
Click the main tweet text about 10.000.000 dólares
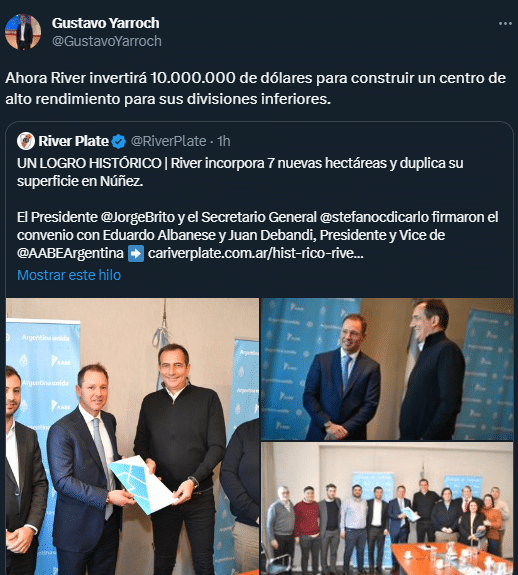click(256, 88)
